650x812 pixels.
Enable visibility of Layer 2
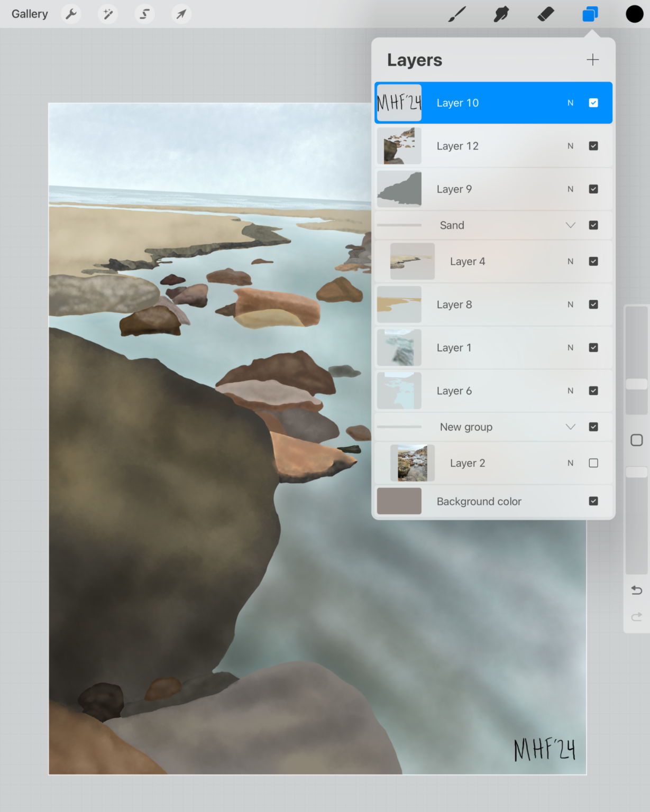593,463
